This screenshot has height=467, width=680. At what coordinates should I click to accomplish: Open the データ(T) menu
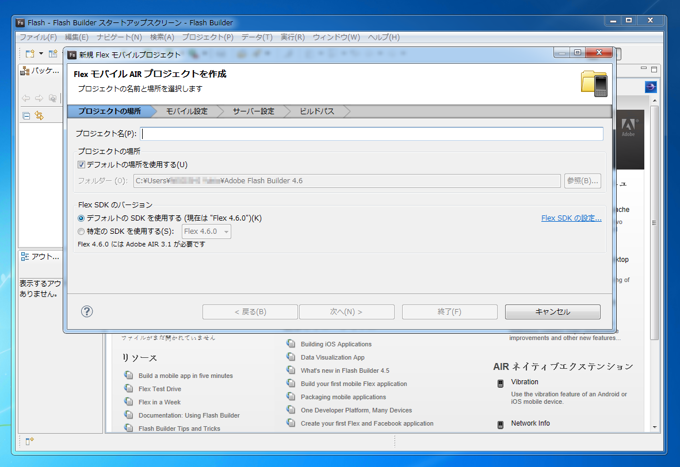257,37
